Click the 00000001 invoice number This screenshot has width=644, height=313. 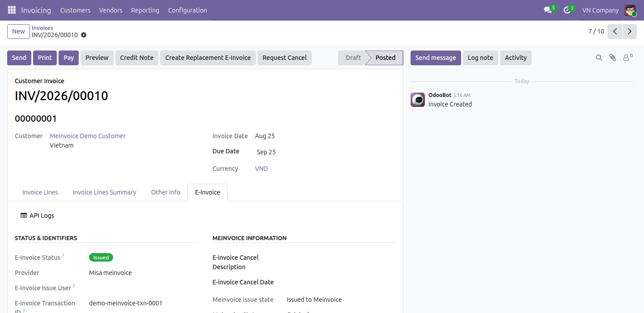click(x=36, y=118)
